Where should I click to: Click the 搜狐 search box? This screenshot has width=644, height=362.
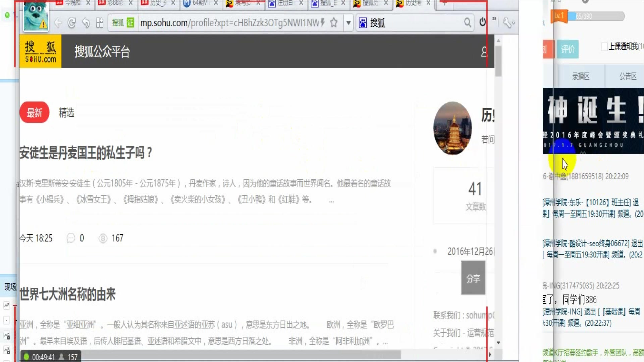tap(415, 23)
